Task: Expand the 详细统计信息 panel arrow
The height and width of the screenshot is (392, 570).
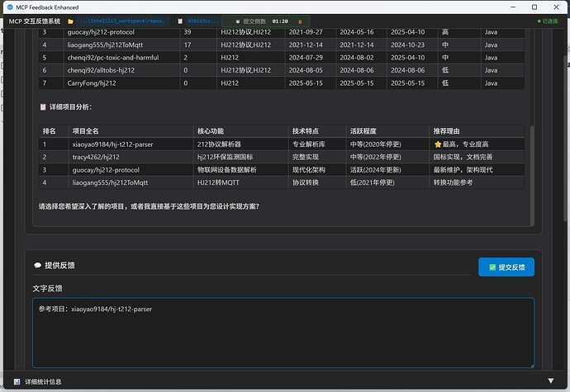Action: 551,380
